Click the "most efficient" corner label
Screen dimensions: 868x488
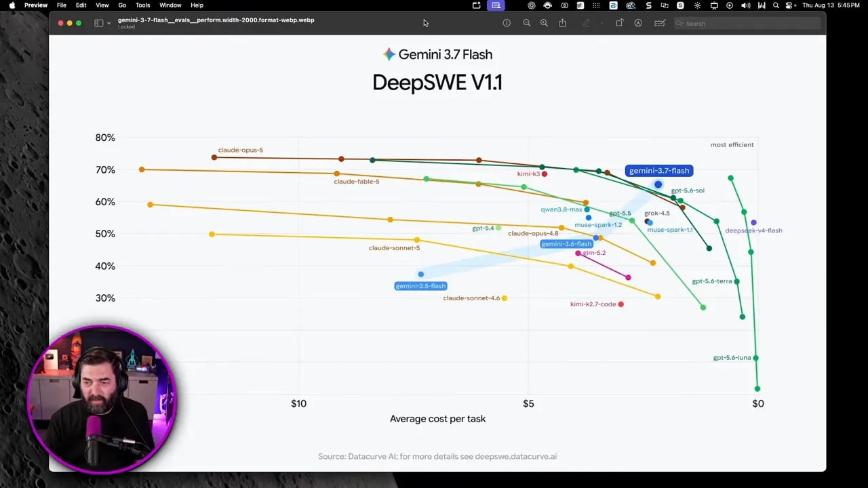click(732, 144)
